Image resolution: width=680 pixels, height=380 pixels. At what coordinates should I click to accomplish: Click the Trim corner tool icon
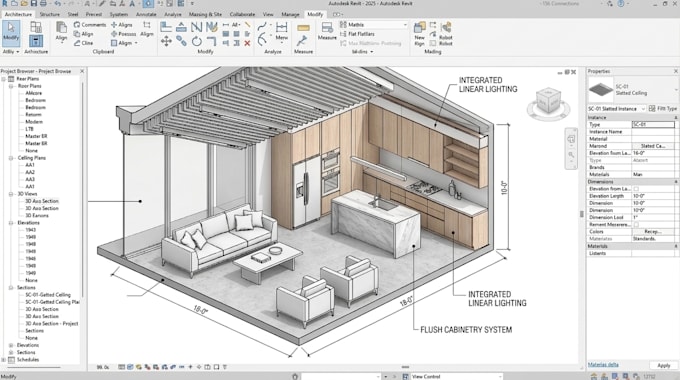[x=211, y=42]
